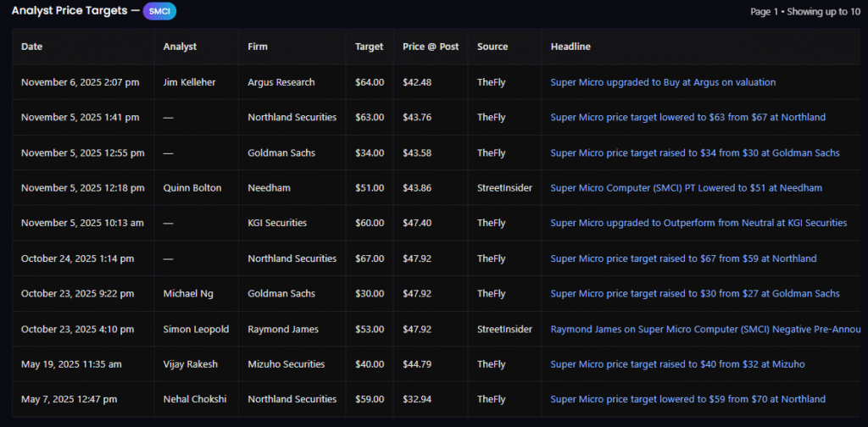The width and height of the screenshot is (868, 427).
Task: Open the Needham PT Lowered to $51 headline
Action: tap(686, 187)
